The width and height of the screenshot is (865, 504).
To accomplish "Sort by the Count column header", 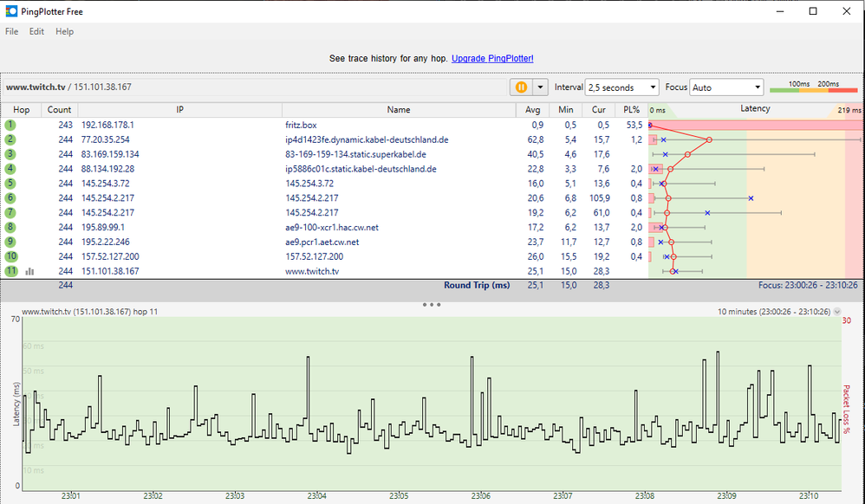I will coord(59,110).
